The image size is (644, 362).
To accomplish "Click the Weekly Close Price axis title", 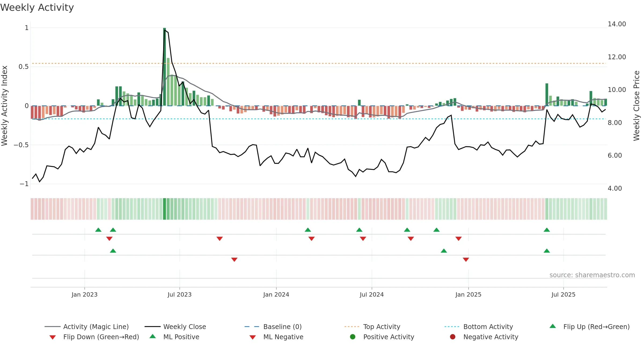I will coord(636,106).
